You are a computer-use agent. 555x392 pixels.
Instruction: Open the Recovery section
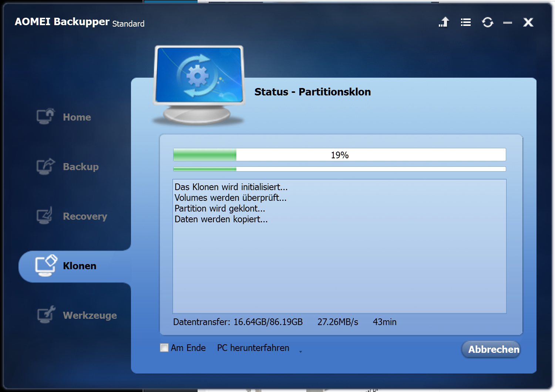(x=85, y=216)
